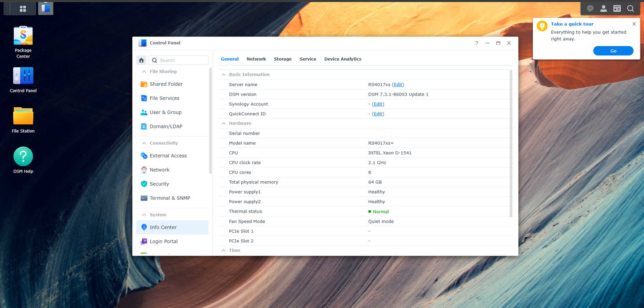Image resolution: width=644 pixels, height=308 pixels.
Task: Open Terminal & SNMP label
Action: 170,198
